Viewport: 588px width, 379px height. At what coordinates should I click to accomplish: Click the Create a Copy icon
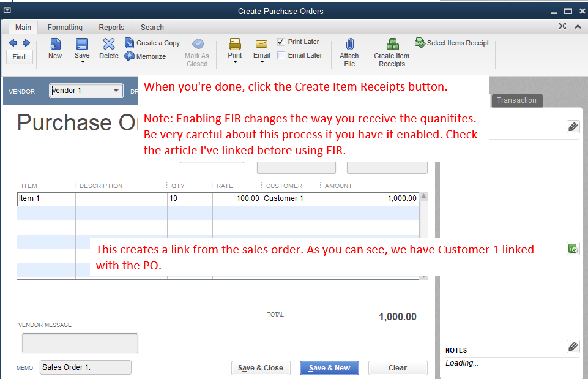(152, 43)
